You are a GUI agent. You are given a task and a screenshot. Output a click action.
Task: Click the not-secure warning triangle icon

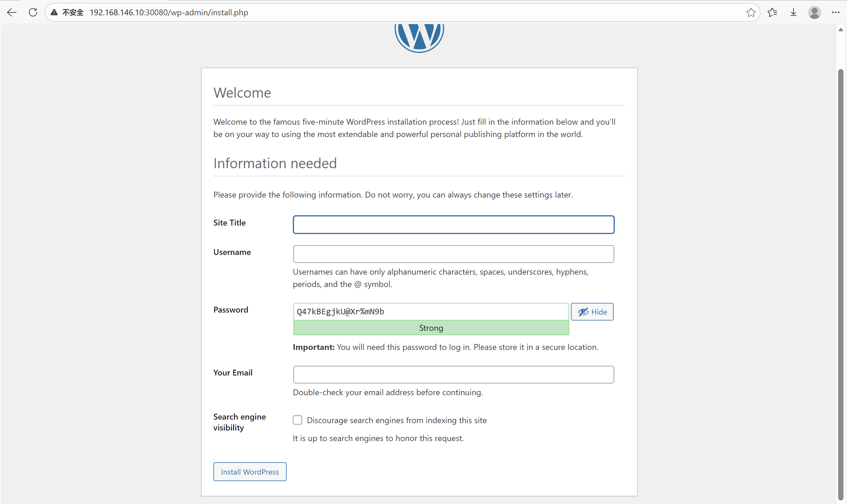[54, 13]
